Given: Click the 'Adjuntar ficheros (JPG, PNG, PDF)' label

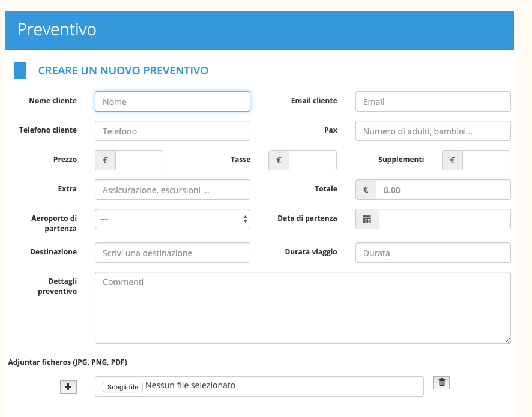Looking at the screenshot, I should click(67, 362).
